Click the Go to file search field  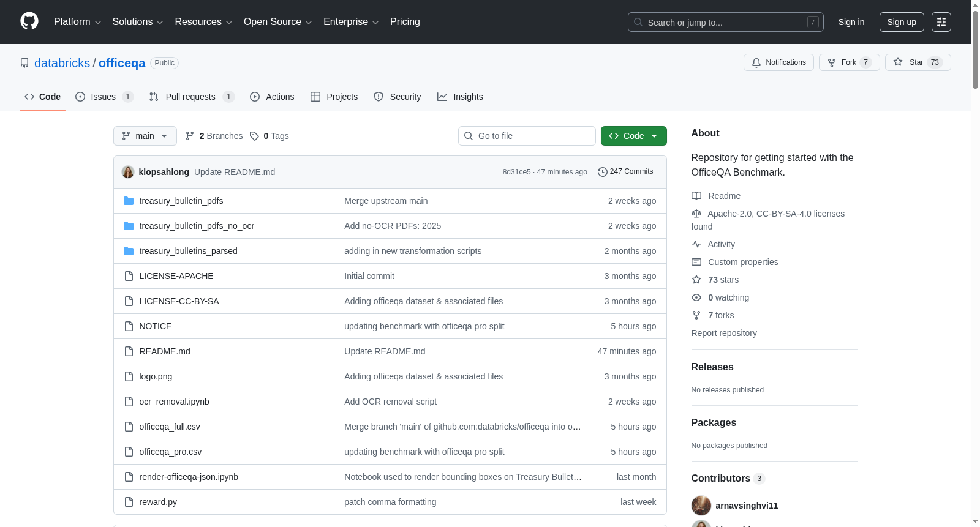[x=527, y=136]
